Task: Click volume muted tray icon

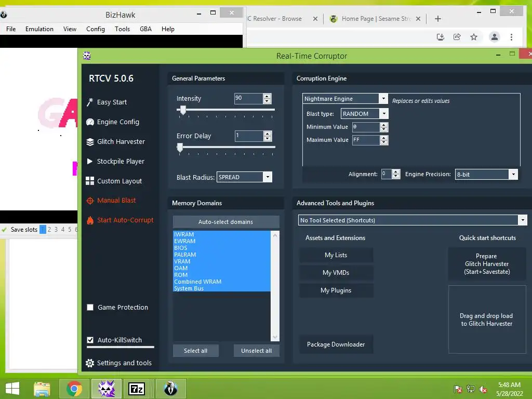Action: (x=483, y=389)
